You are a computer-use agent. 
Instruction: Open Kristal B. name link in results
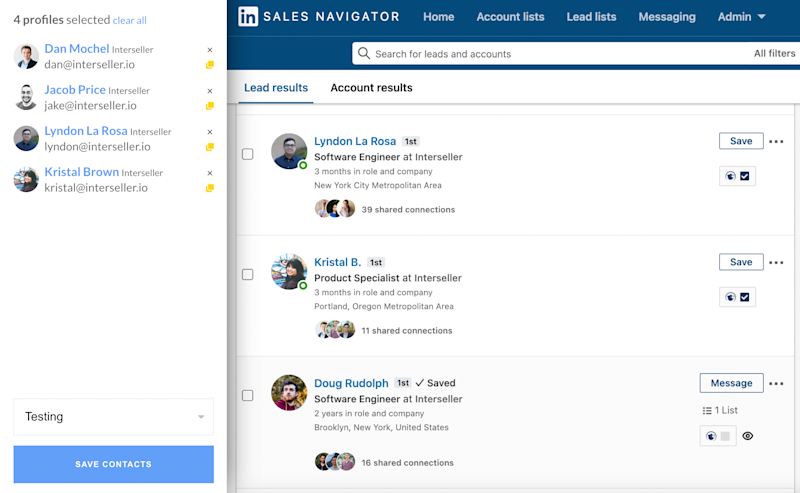[x=337, y=262]
